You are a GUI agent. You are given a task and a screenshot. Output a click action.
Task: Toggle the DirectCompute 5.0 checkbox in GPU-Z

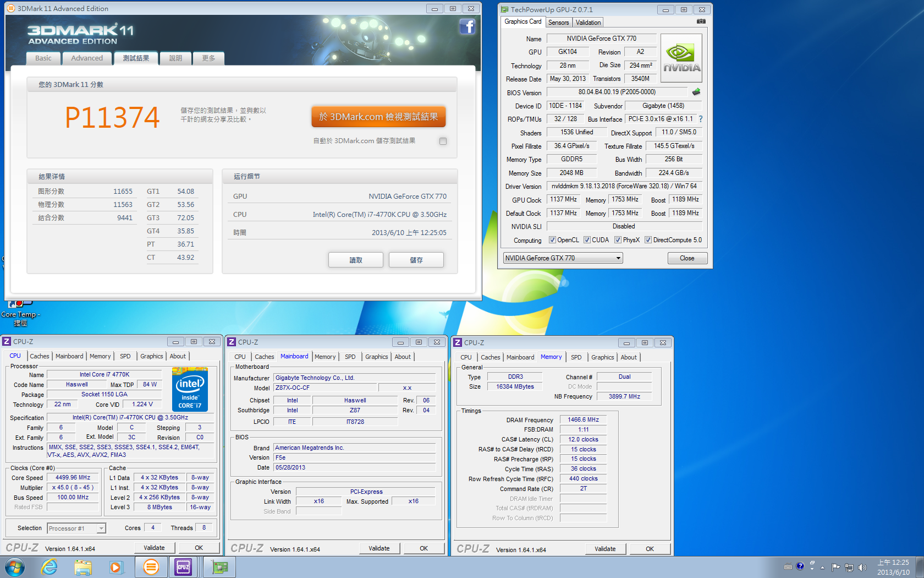(x=648, y=240)
